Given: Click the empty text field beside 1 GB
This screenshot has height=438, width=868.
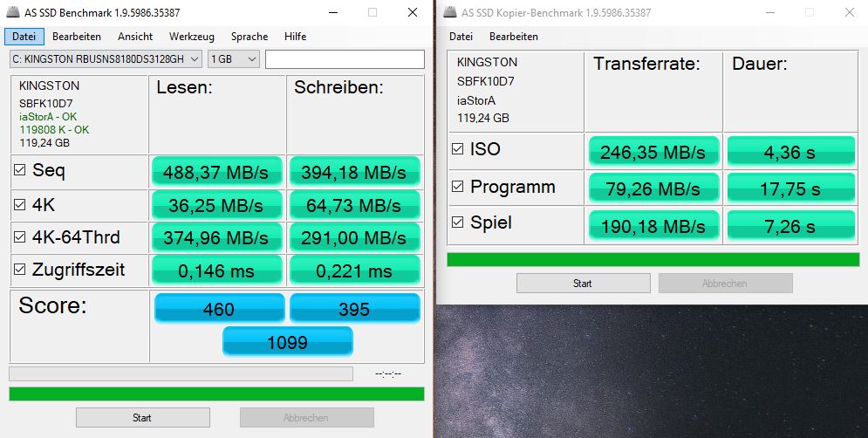Looking at the screenshot, I should 345,59.
